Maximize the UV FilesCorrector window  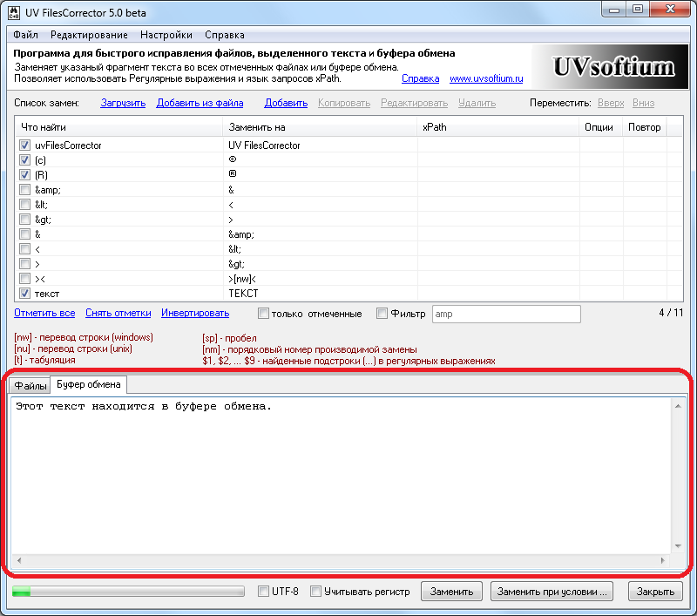pos(638,10)
